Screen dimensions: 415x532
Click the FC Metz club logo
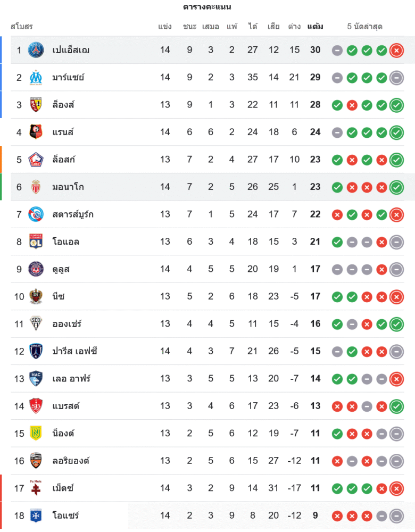(x=36, y=488)
